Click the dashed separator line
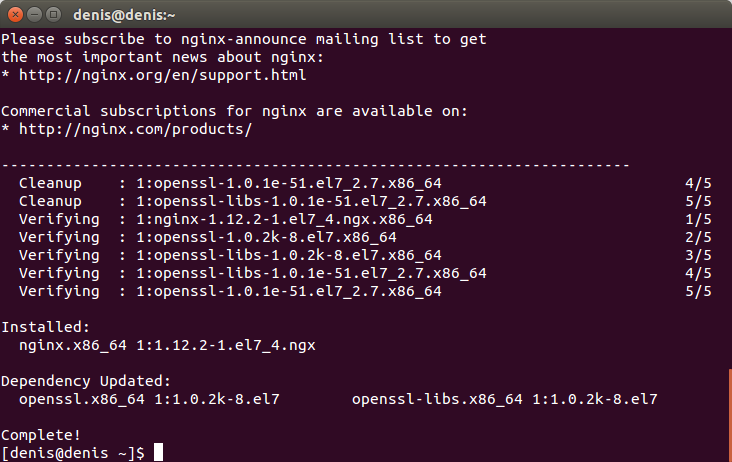This screenshot has height=462, width=732. pyautogui.click(x=316, y=165)
